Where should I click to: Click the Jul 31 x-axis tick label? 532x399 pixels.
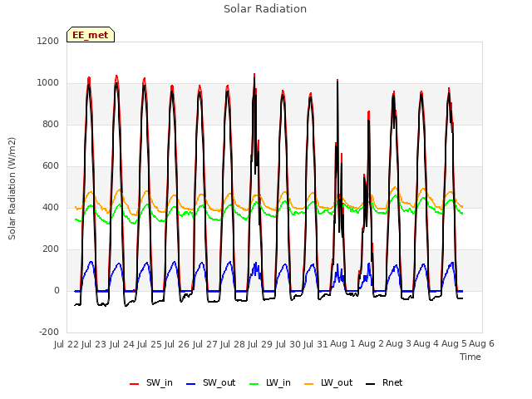tap(316, 344)
